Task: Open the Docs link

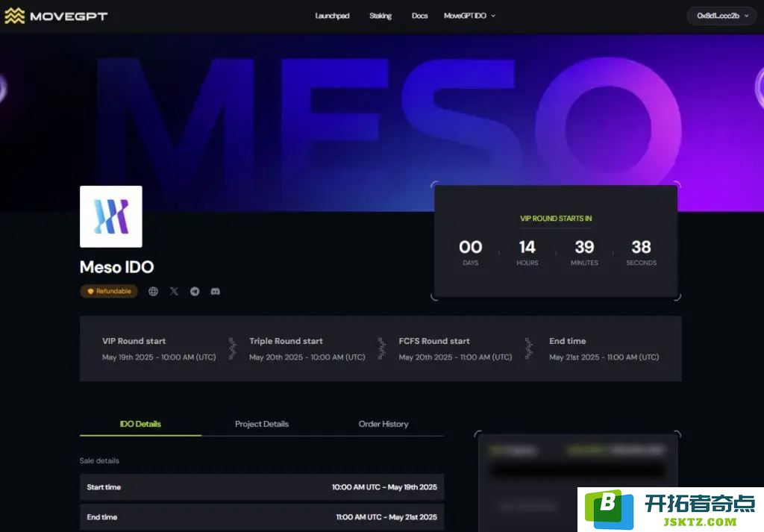Action: [419, 16]
